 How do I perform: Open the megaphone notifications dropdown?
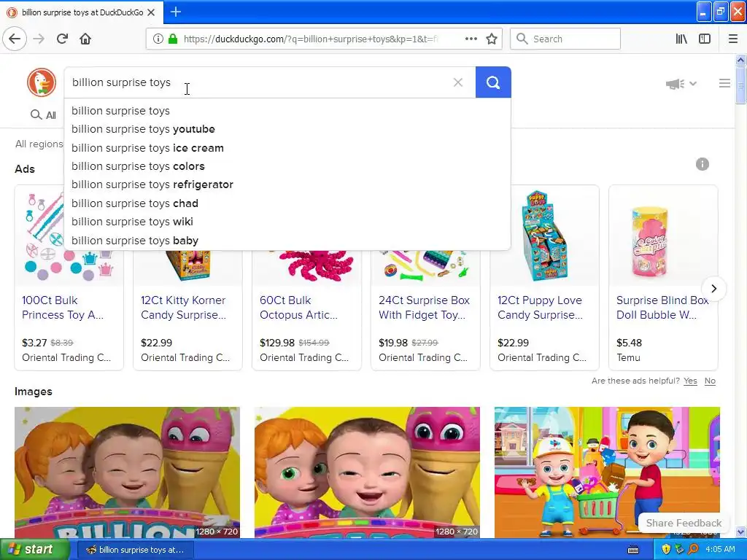(x=681, y=84)
